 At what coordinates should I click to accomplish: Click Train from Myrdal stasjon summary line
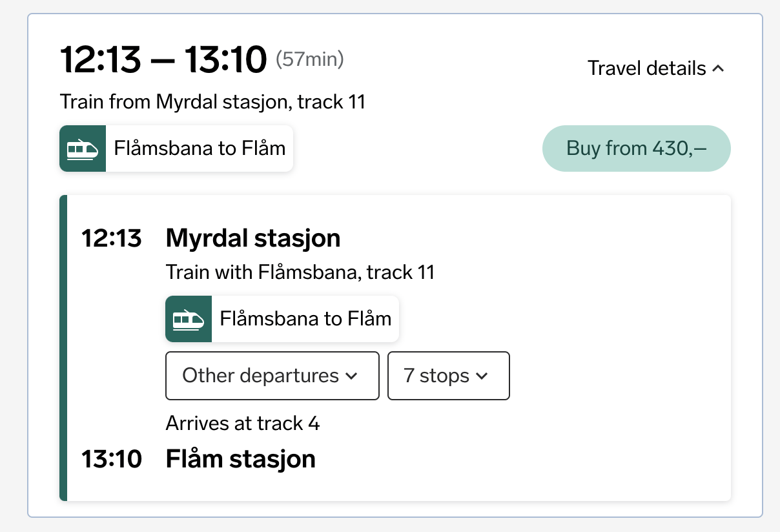tap(212, 102)
